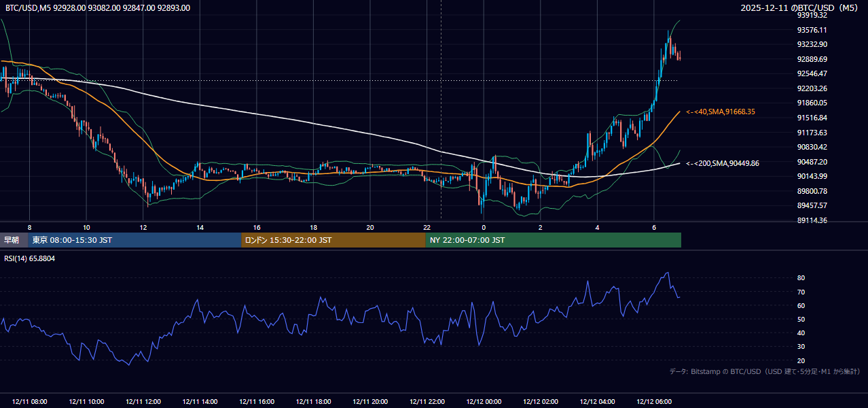Click the 91516.84 price axis label
The image size is (868, 408).
[x=812, y=118]
